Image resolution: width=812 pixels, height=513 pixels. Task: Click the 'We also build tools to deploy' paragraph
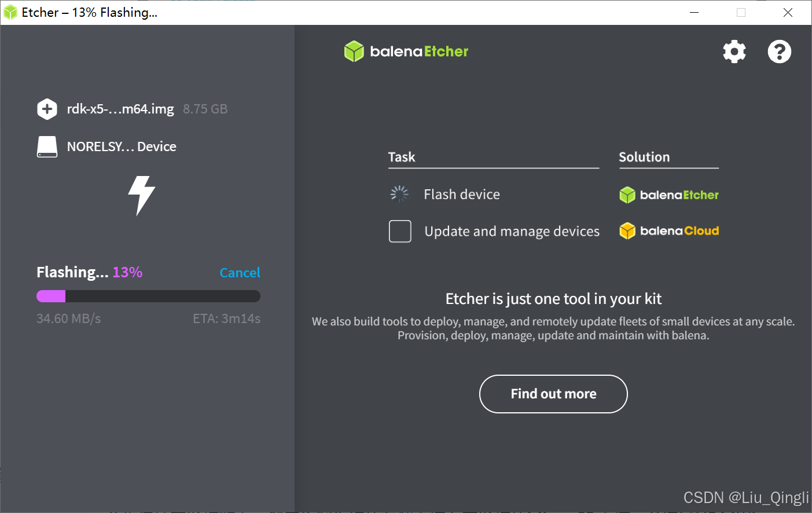coord(553,328)
